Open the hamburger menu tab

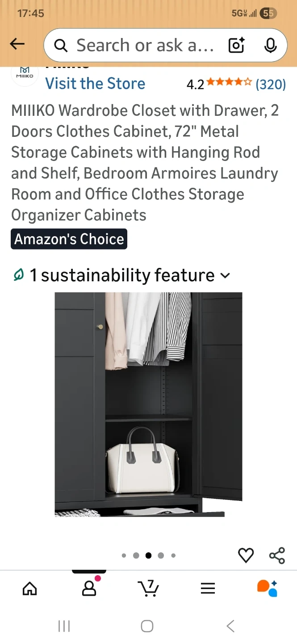[208, 589]
